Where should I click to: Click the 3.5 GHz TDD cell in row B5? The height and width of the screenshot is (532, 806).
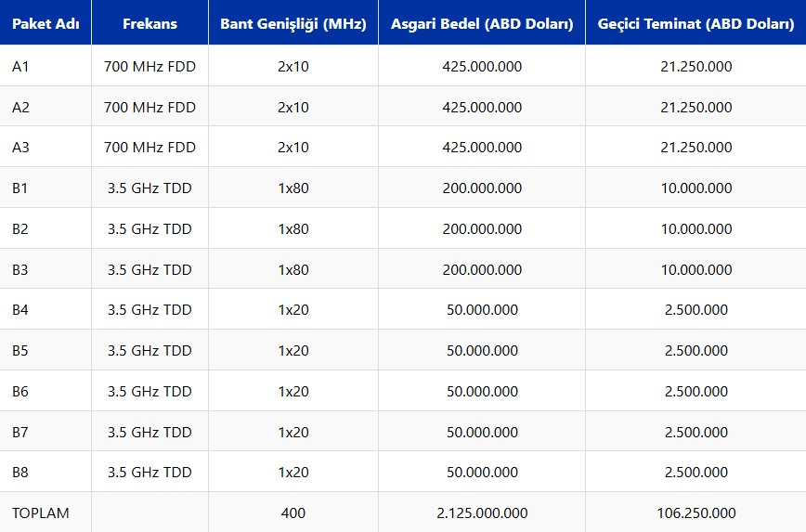(x=149, y=351)
